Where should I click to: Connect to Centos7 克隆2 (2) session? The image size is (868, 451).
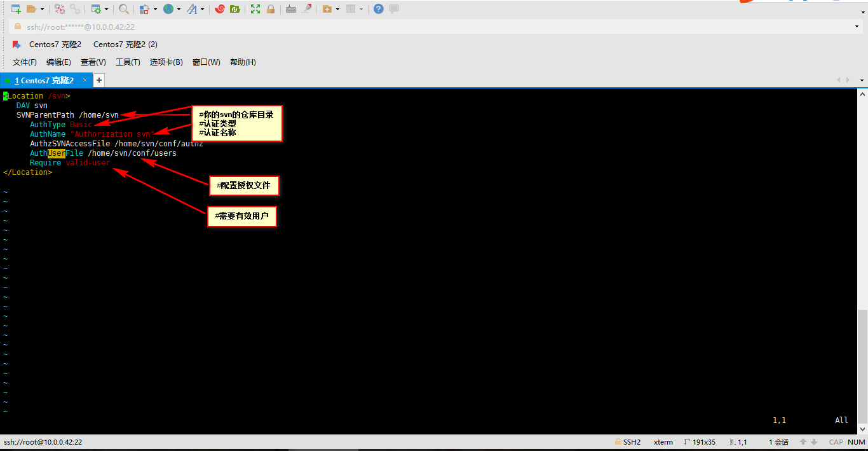[x=125, y=44]
